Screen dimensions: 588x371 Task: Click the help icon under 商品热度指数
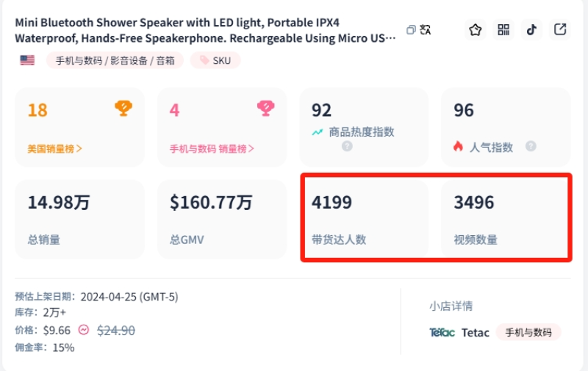pyautogui.click(x=347, y=146)
